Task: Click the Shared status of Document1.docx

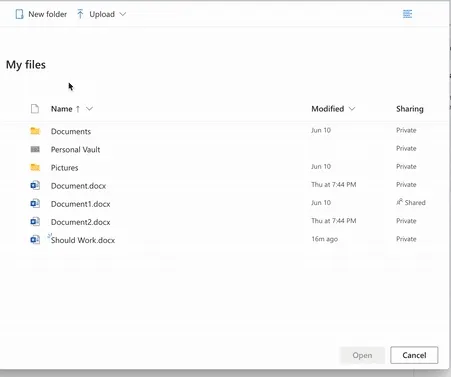Action: [415, 203]
